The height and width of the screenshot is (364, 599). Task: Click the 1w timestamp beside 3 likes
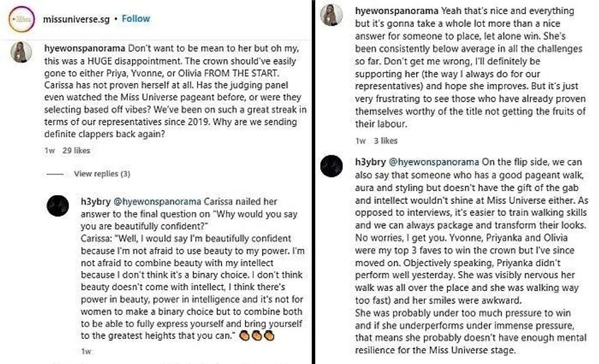360,141
